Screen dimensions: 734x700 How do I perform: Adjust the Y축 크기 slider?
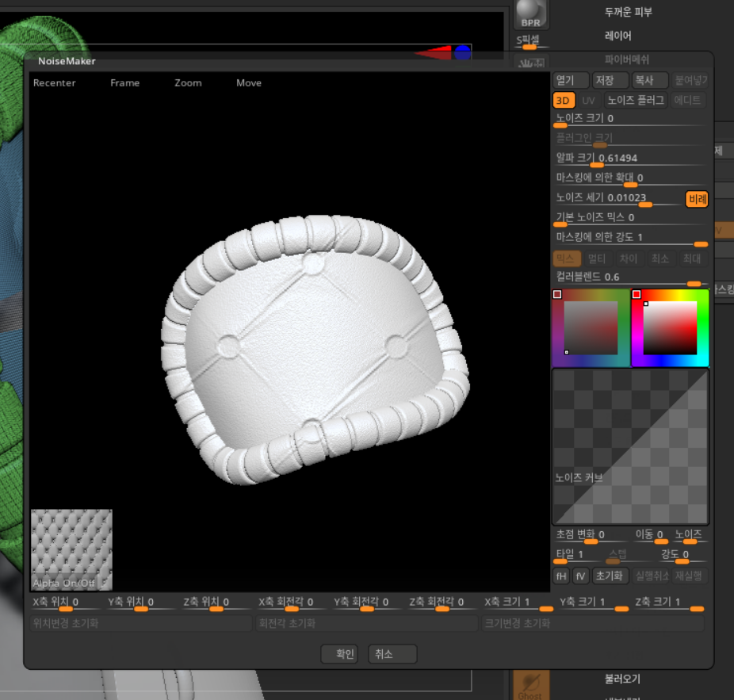[593, 603]
